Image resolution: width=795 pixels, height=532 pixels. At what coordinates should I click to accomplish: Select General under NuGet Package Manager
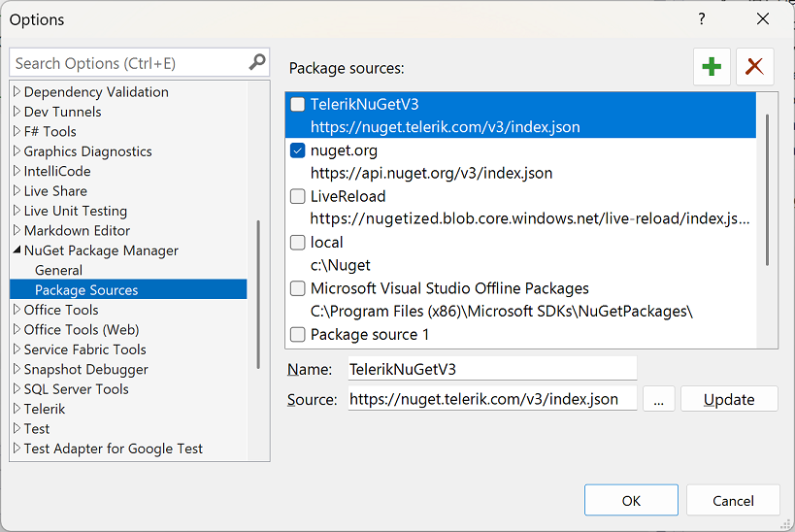(x=59, y=270)
